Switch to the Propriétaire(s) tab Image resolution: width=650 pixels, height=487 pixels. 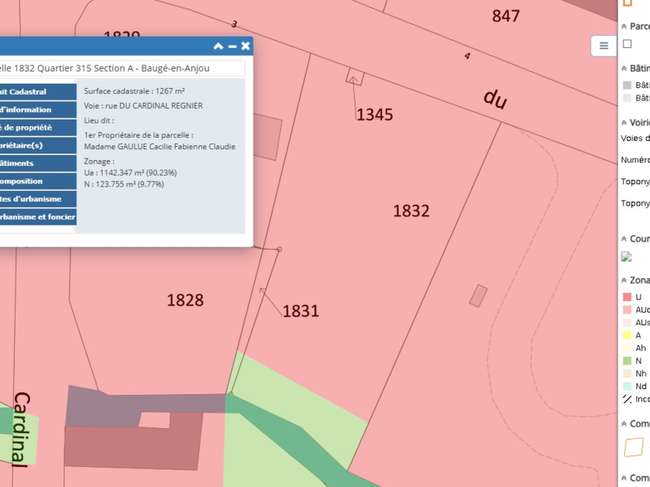click(x=38, y=145)
